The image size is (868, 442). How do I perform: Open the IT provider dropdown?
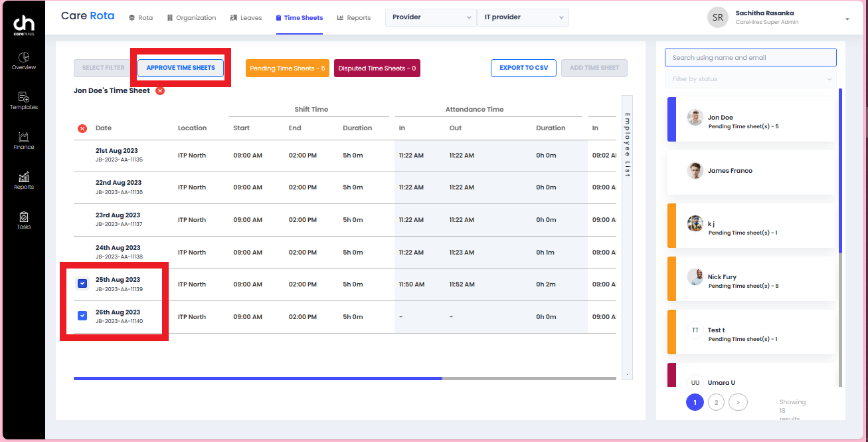(522, 17)
